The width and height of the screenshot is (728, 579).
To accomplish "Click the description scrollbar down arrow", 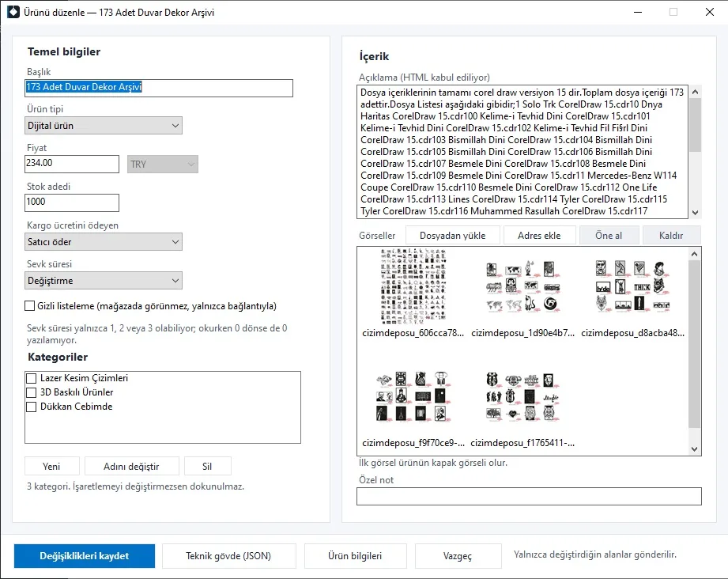I will pos(695,212).
